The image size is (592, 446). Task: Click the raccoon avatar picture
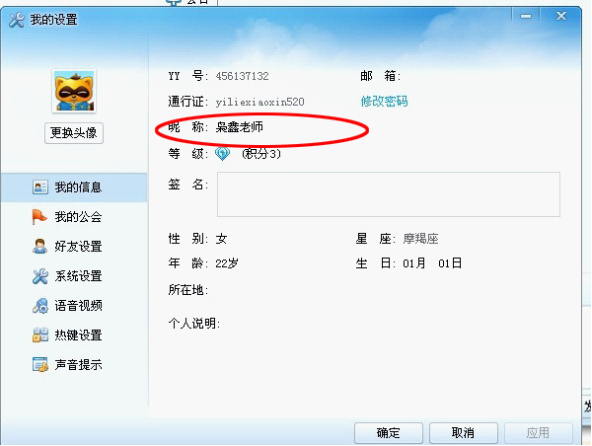point(74,91)
